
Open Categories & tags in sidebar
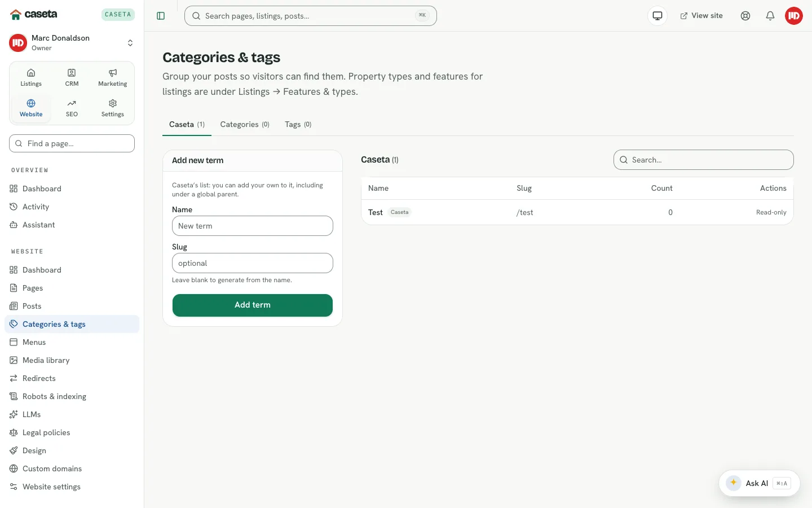(72, 324)
